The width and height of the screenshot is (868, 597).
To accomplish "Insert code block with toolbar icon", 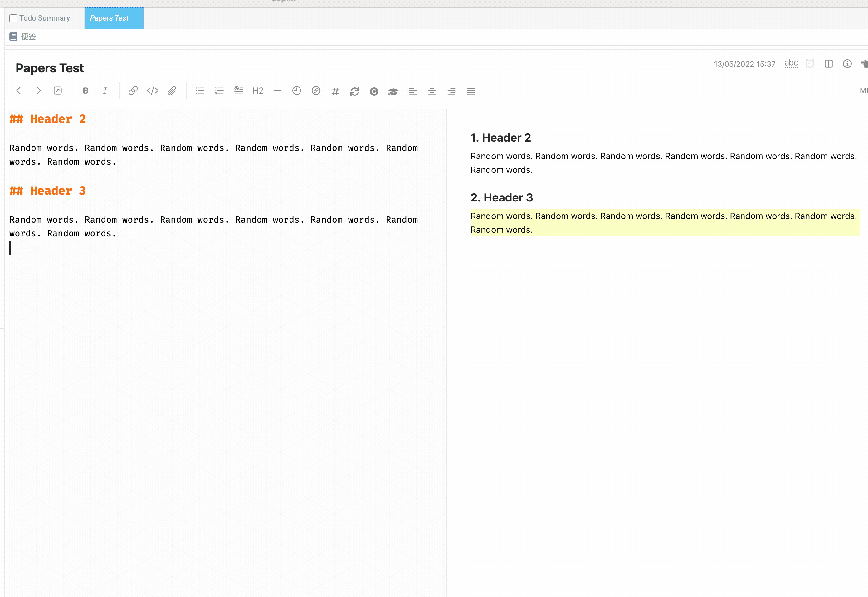I will (152, 90).
